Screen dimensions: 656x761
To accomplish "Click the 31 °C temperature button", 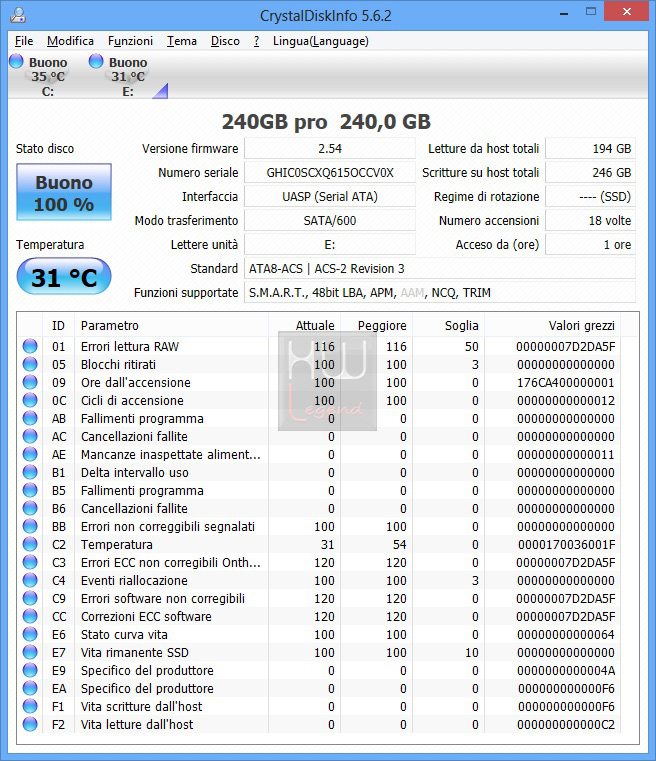I will (x=64, y=277).
